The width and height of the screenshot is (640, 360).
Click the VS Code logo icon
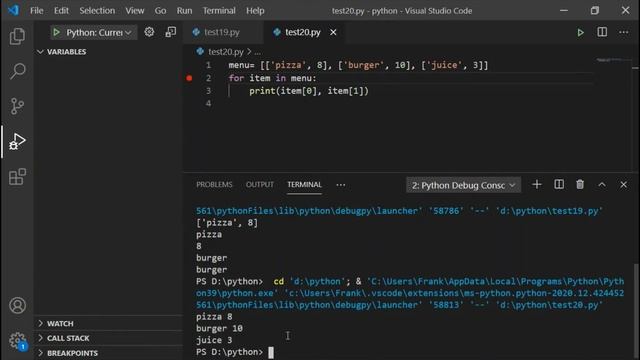click(x=13, y=10)
